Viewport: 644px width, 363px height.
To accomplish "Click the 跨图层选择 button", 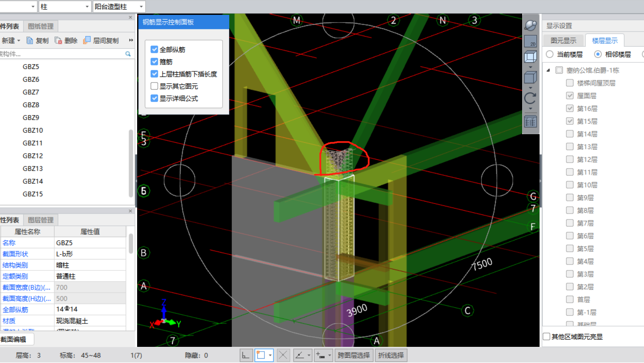I will [354, 355].
